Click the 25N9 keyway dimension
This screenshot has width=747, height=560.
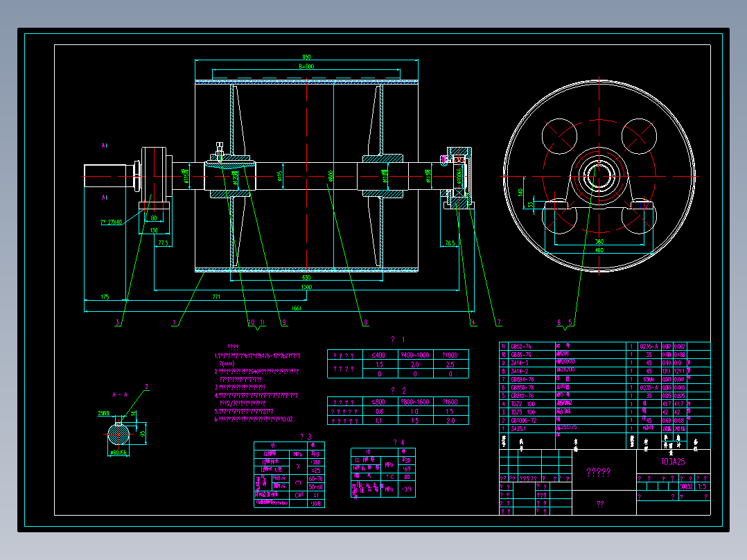click(x=103, y=413)
